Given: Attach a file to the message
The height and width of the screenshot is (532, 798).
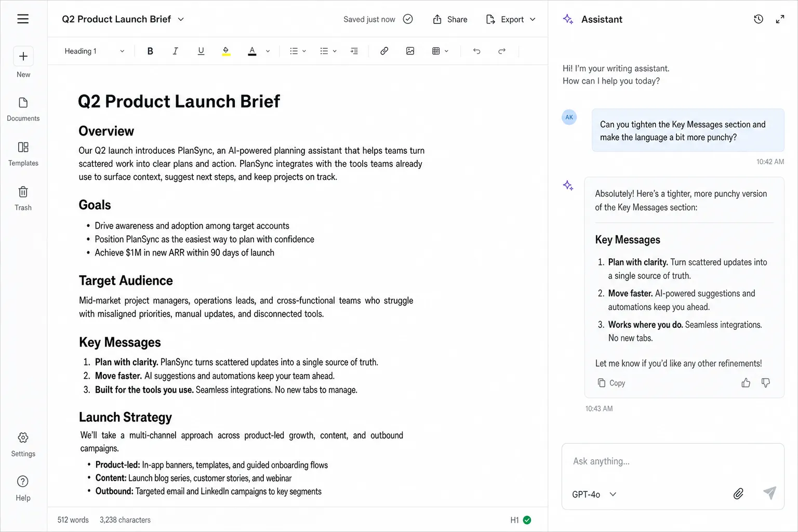Looking at the screenshot, I should [738, 494].
